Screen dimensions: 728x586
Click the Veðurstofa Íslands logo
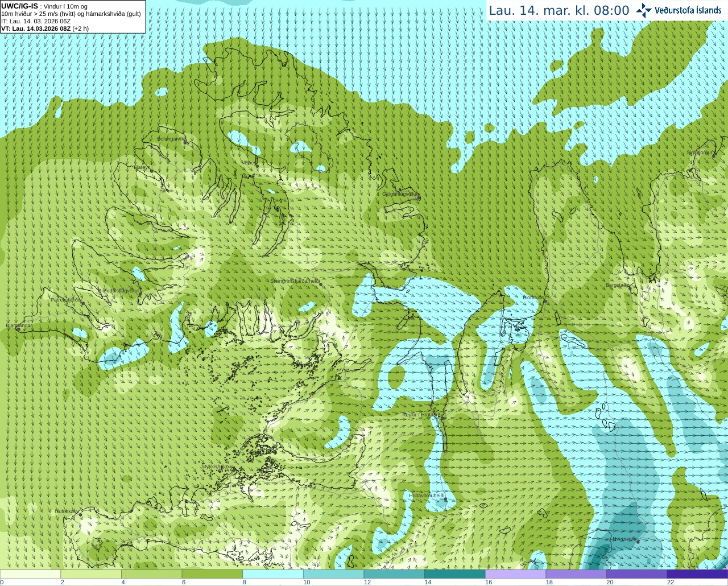pyautogui.click(x=679, y=10)
